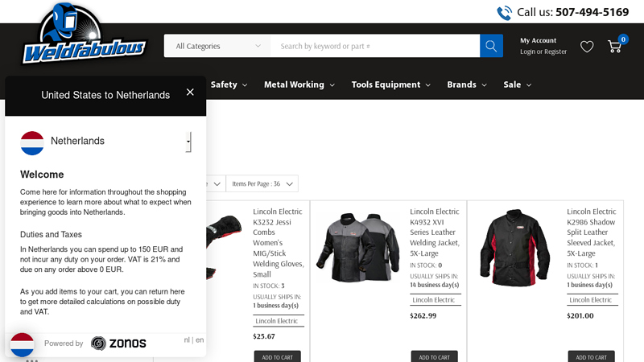Click the search by keyword input field
The image size is (644, 362).
point(375,46)
